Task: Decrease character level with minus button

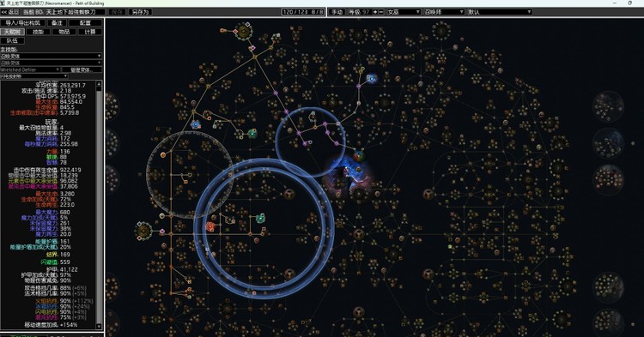Action: coord(380,12)
